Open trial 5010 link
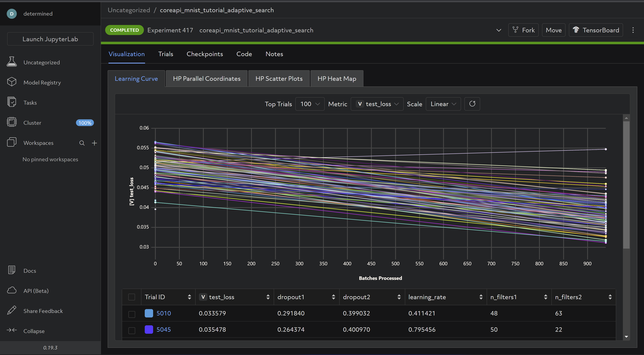The width and height of the screenshot is (644, 355). click(164, 313)
